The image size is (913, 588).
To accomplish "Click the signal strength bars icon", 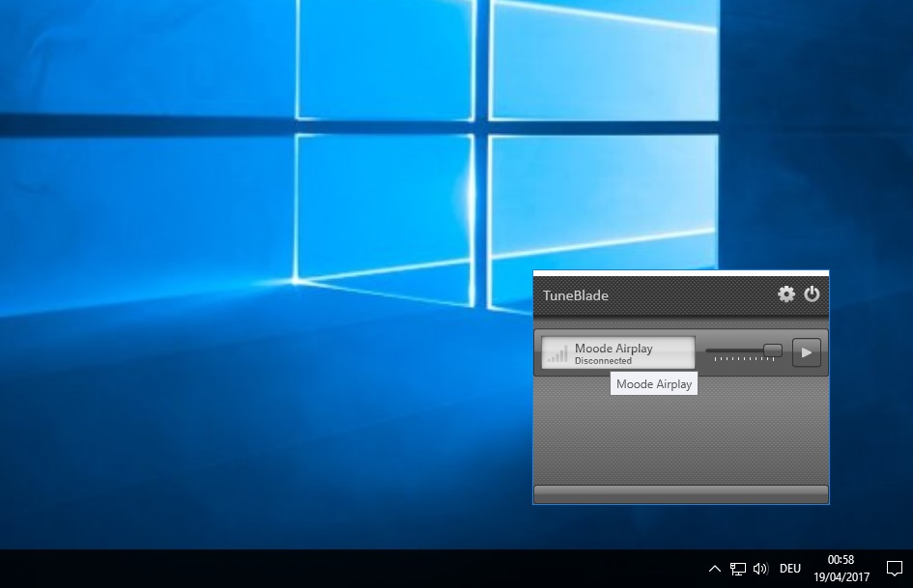I will tap(556, 354).
